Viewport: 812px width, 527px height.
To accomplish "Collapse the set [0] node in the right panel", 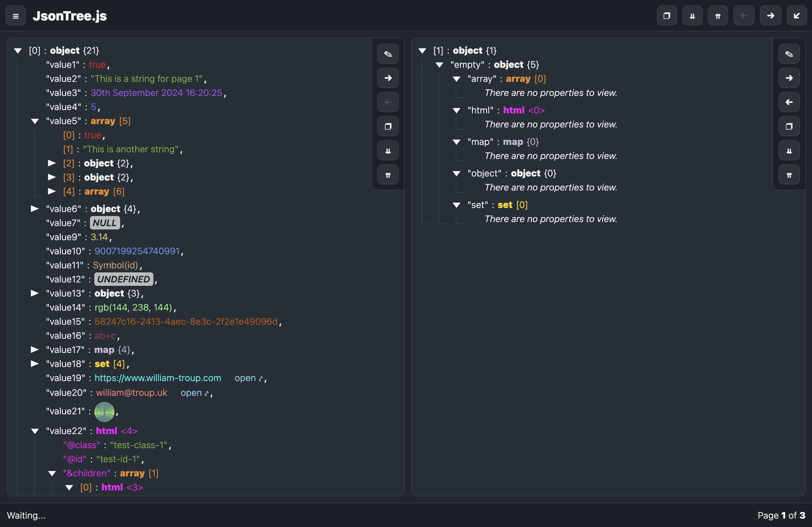I will (457, 205).
